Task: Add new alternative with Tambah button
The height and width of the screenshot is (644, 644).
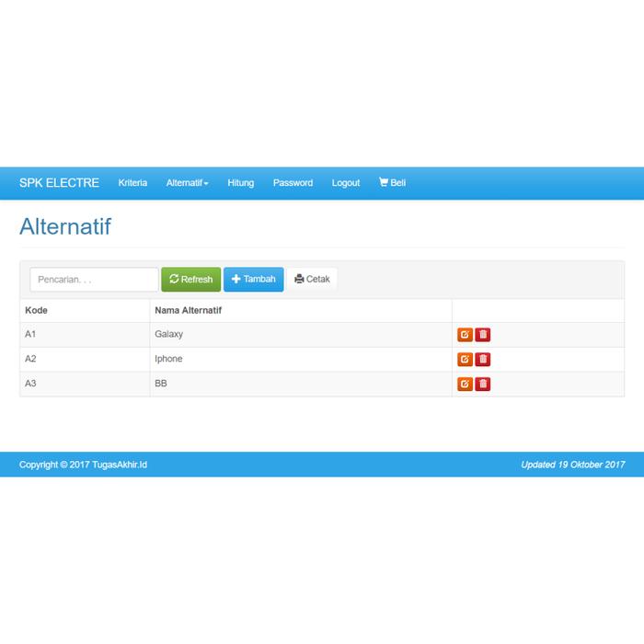Action: (x=253, y=280)
